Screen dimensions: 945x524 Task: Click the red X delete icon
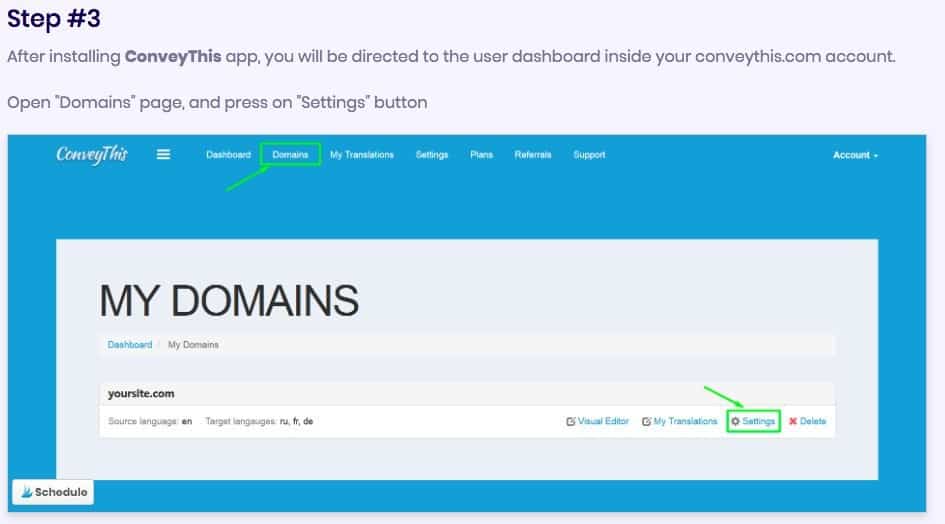793,421
